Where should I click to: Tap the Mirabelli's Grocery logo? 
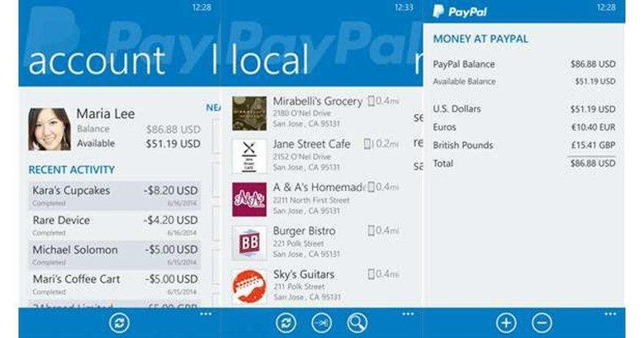pyautogui.click(x=249, y=113)
